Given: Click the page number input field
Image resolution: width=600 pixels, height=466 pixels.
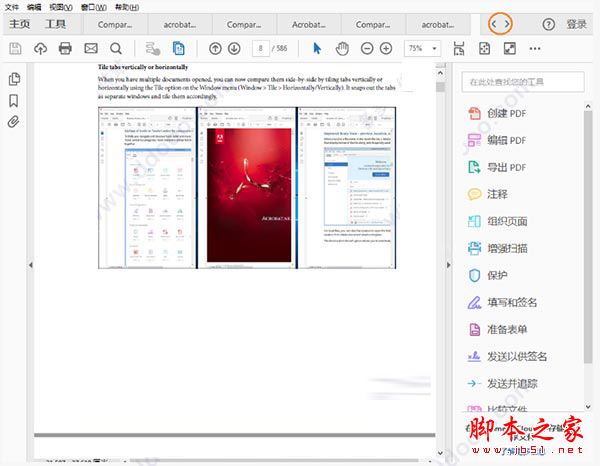Looking at the screenshot, I should click(261, 49).
